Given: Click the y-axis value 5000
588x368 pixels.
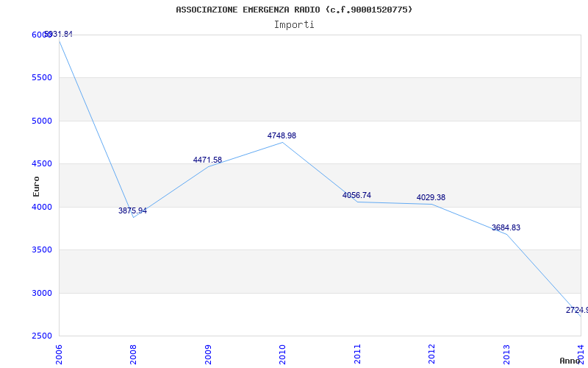Looking at the screenshot, I should tap(42, 121).
